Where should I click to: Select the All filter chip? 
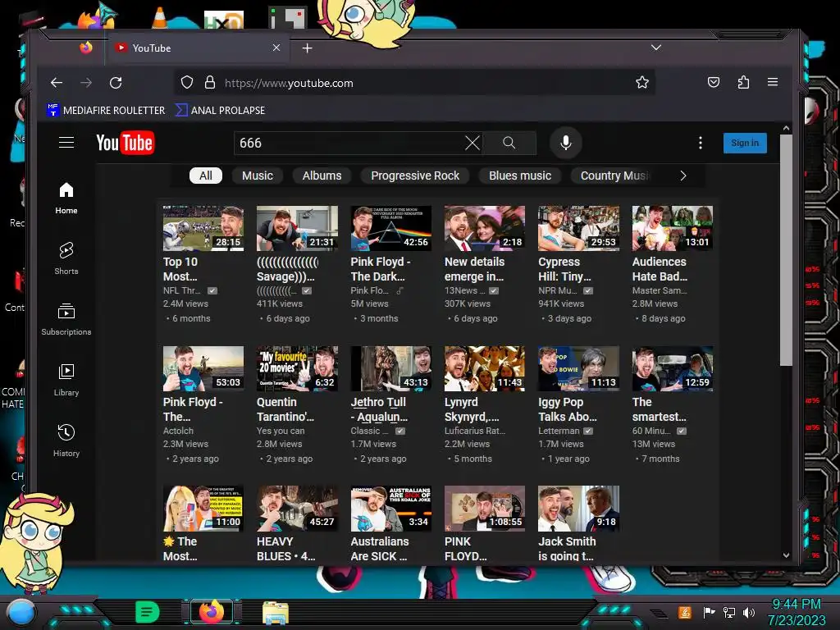(206, 176)
